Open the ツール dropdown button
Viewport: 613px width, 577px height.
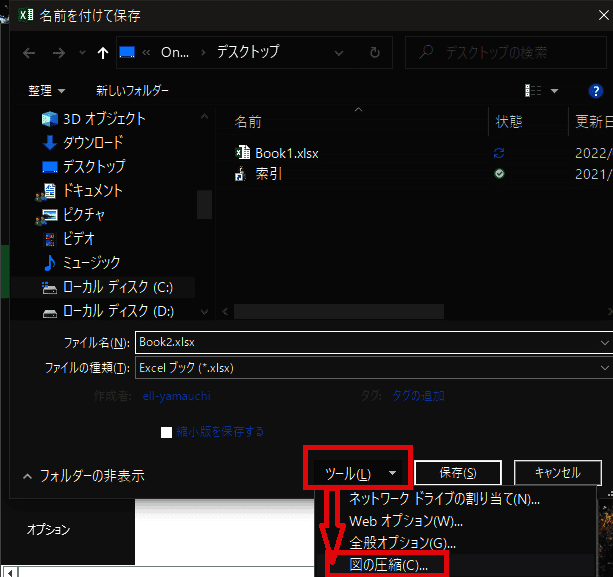[359, 473]
